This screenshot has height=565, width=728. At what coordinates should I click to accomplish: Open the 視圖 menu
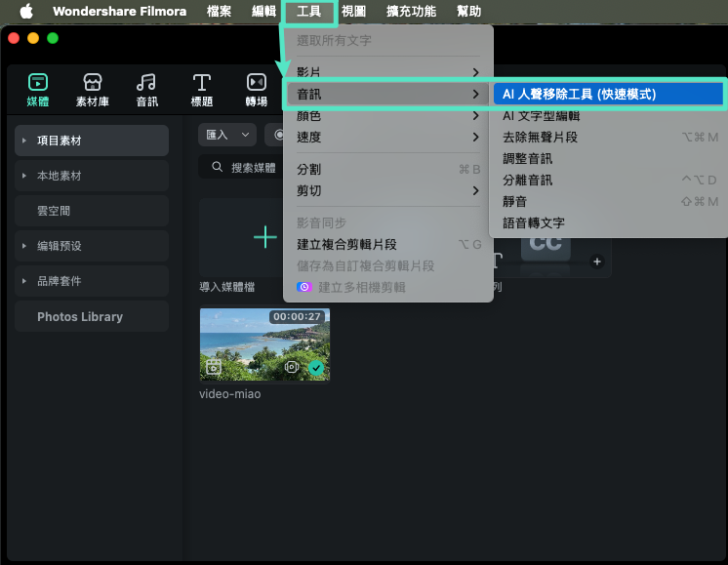click(x=353, y=11)
